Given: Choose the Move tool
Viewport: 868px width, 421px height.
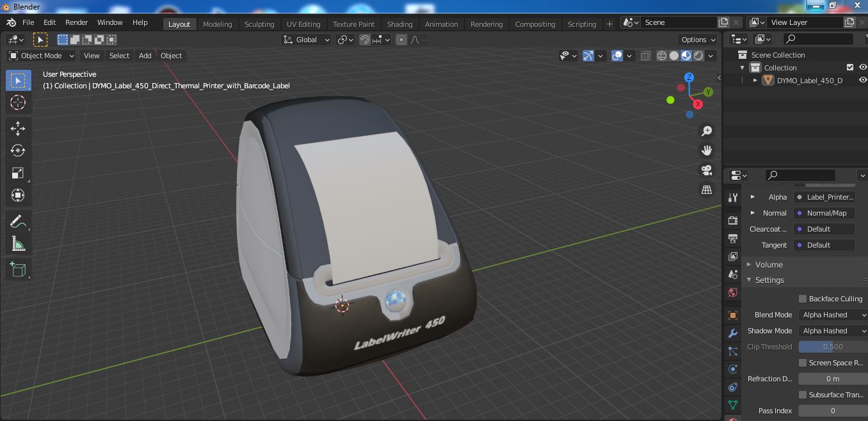Looking at the screenshot, I should [x=18, y=128].
